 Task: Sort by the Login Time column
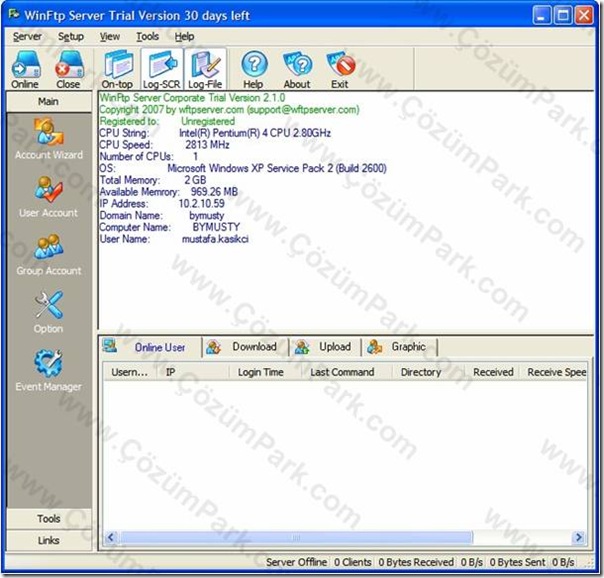(265, 372)
